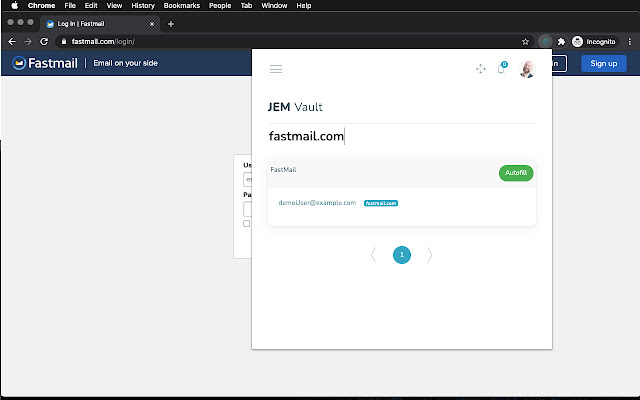Viewport: 640px width, 400px height.
Task: Click the Sign up button
Action: 603,63
